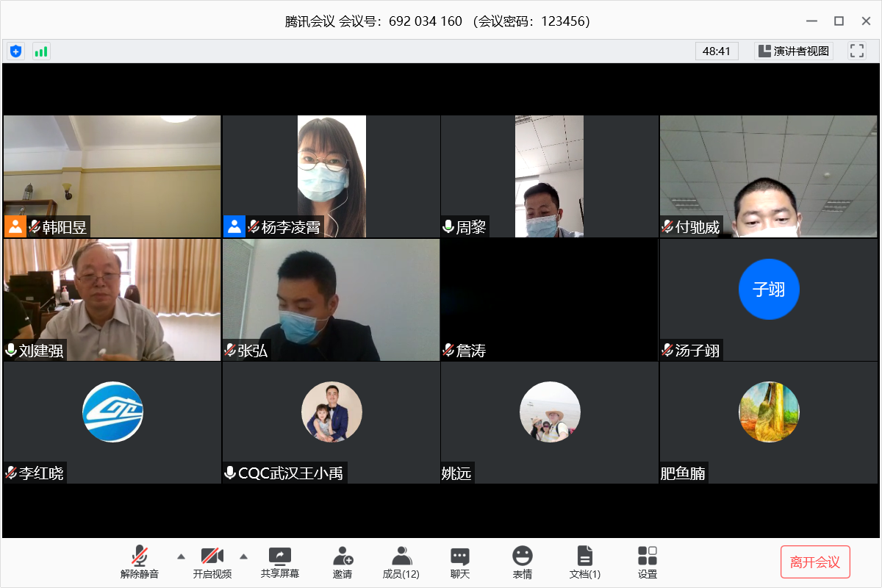Expand video options arrow beside 开启视频
The width and height of the screenshot is (882, 588).
[244, 556]
